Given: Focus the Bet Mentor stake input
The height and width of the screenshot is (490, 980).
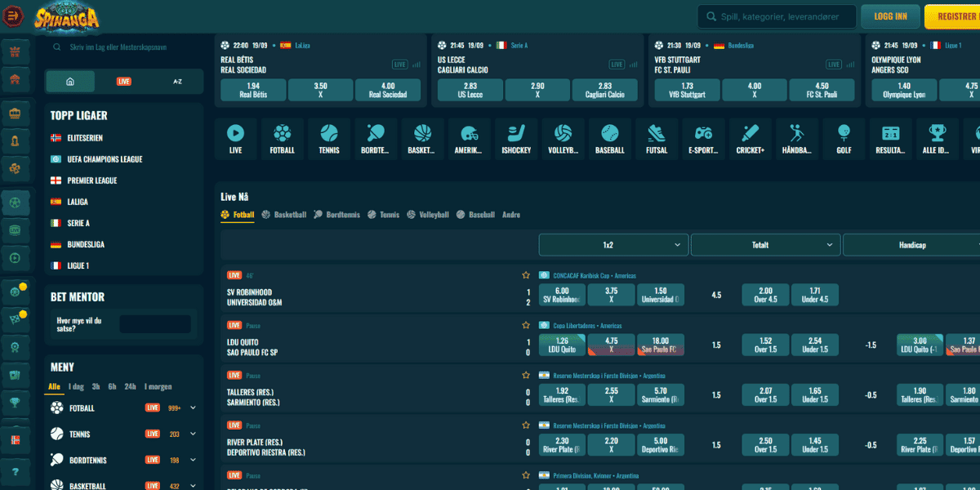Looking at the screenshot, I should tap(155, 324).
